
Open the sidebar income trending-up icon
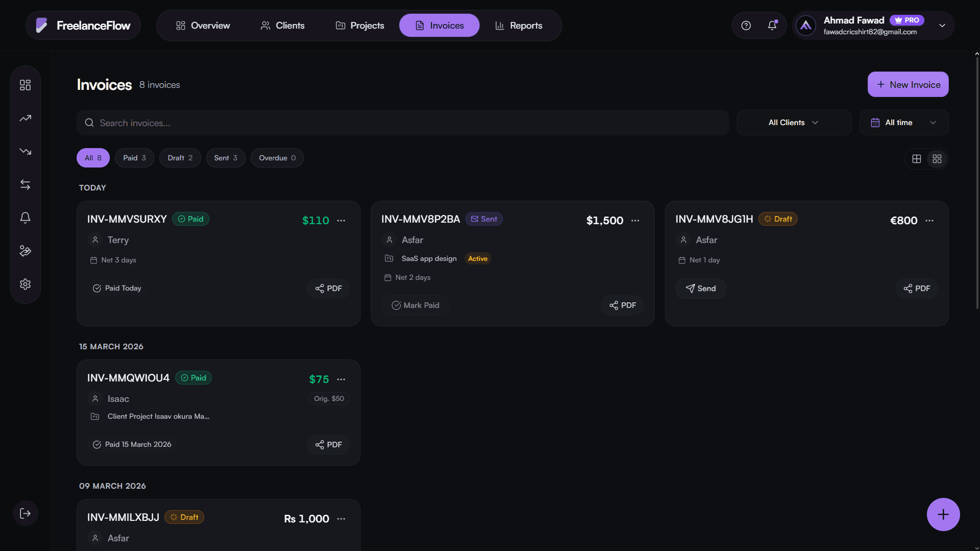click(x=25, y=118)
